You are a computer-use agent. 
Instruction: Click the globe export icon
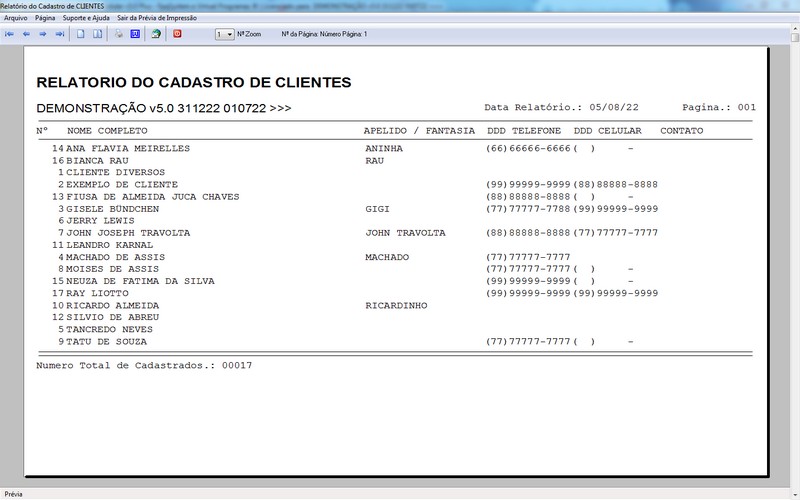click(x=156, y=34)
